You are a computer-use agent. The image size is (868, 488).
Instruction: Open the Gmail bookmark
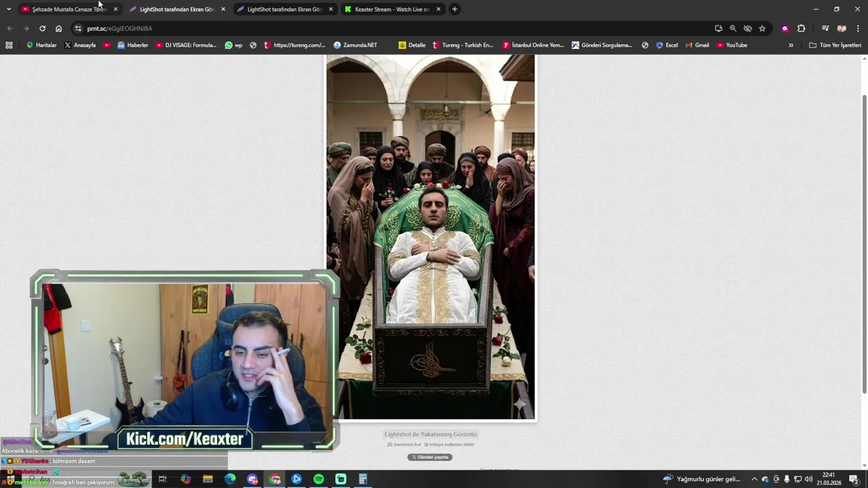(697, 45)
